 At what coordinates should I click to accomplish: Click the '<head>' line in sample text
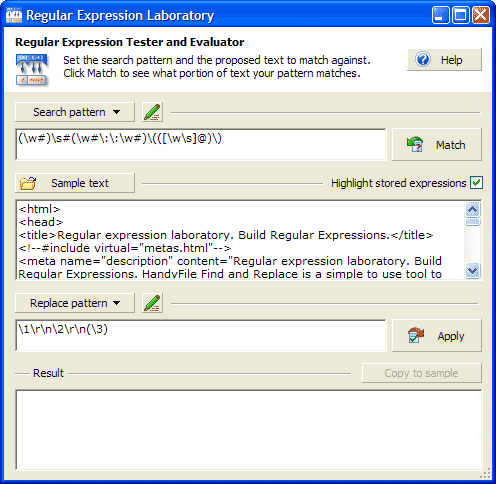(41, 222)
